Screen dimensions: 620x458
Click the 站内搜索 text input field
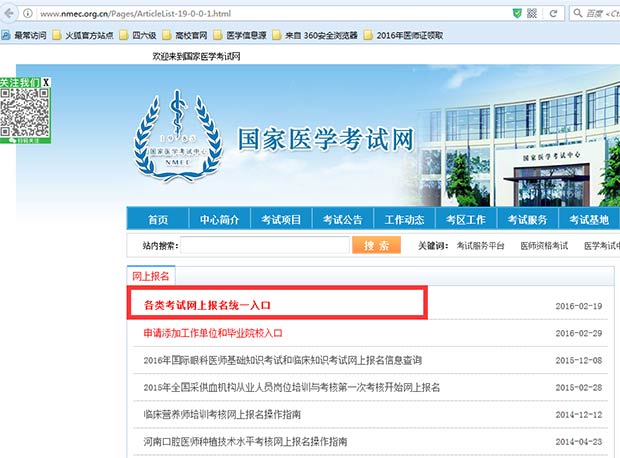[262, 246]
